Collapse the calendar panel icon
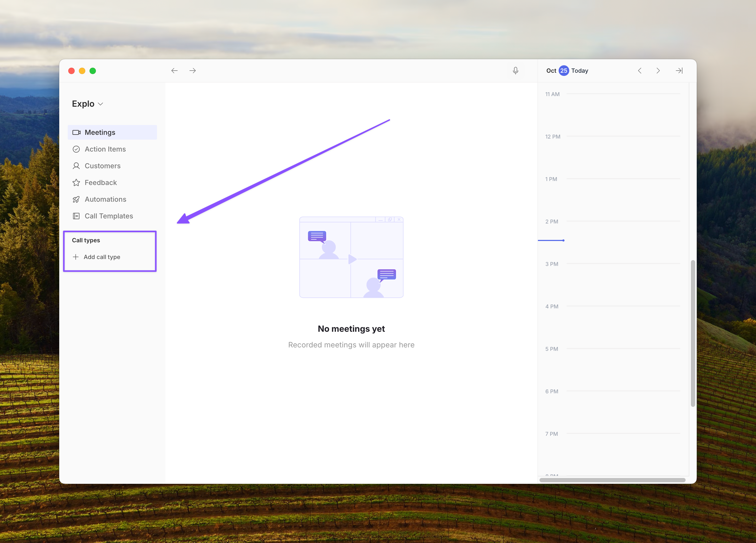The height and width of the screenshot is (543, 756). [x=679, y=71]
